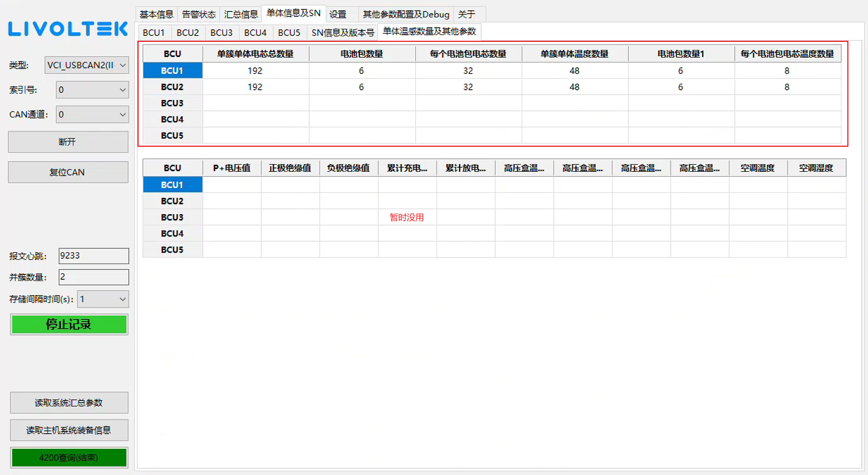This screenshot has height=475, width=868.
Task: Expand the 存储间隔时间 interval dropdown
Action: [x=103, y=299]
